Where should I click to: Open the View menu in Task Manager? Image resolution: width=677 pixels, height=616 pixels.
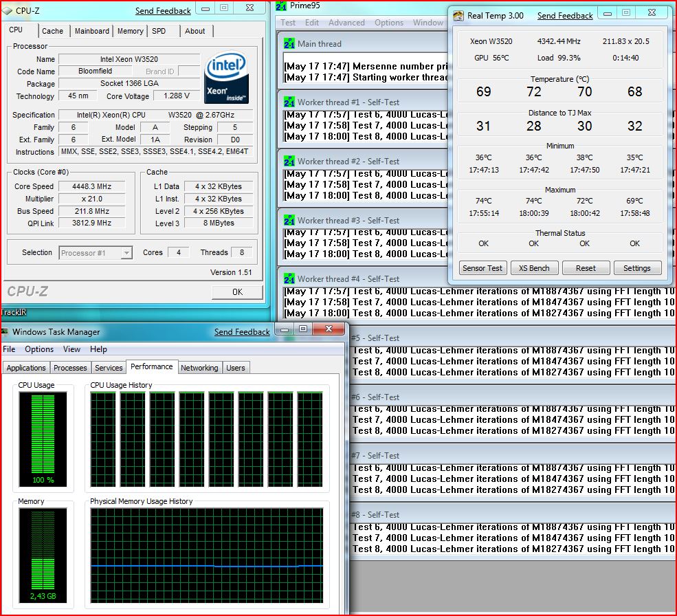[x=71, y=349]
